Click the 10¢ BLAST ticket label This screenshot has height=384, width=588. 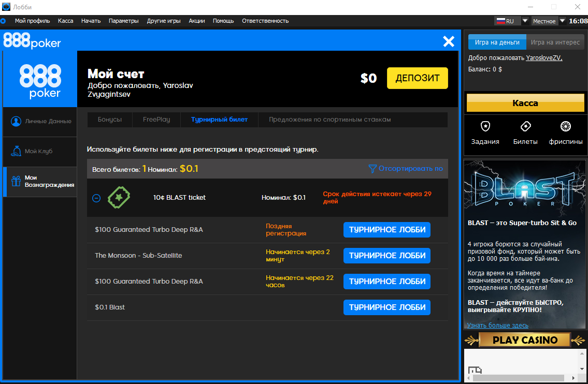tap(179, 197)
